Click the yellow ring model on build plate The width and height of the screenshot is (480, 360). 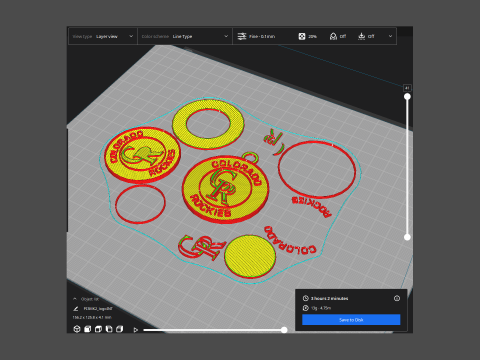[208, 124]
